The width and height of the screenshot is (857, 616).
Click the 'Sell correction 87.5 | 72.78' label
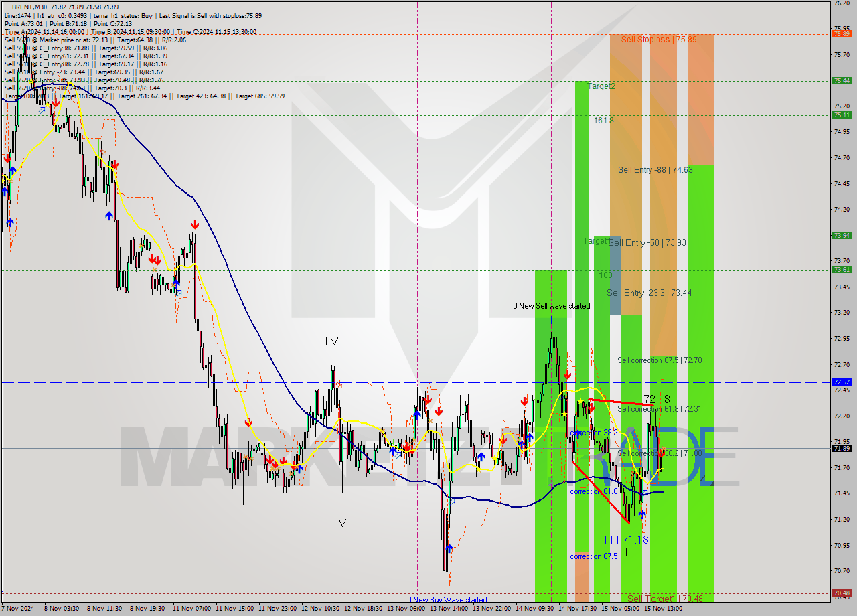coord(659,360)
